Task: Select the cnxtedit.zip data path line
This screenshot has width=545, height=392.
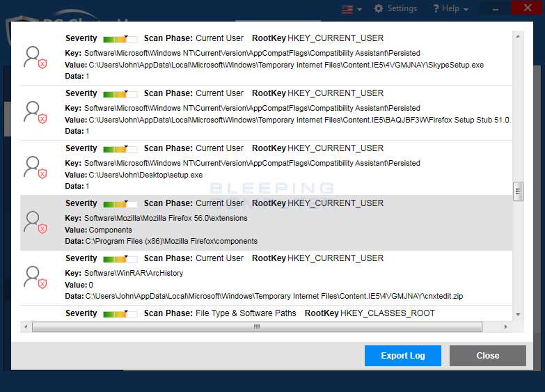Action: click(x=274, y=296)
